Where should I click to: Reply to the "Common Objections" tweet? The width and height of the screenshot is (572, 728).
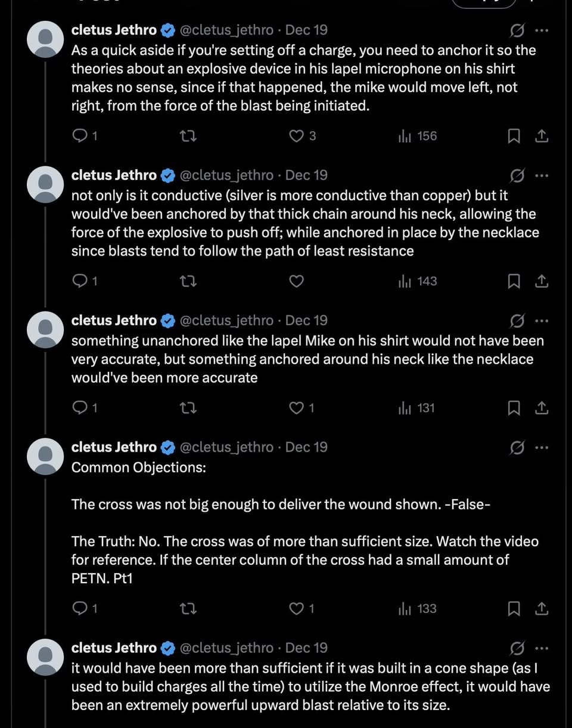pyautogui.click(x=79, y=609)
